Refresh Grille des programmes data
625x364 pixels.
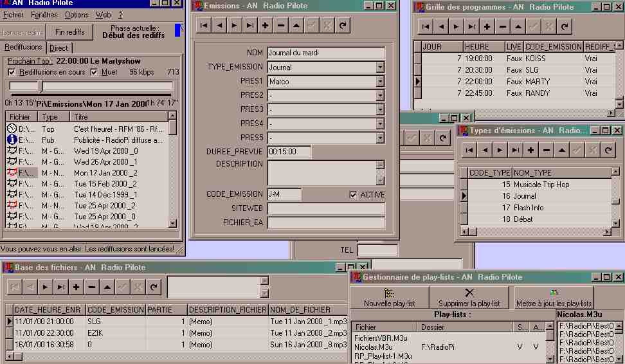[x=565, y=27]
